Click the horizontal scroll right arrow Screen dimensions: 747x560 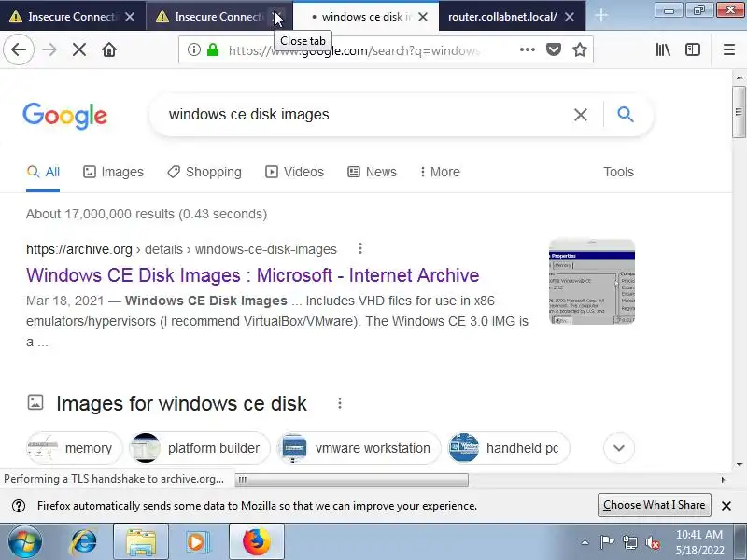723,480
